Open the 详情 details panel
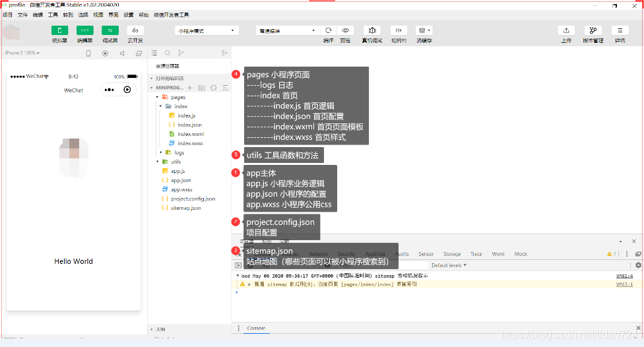This screenshot has height=347, width=644. click(620, 30)
